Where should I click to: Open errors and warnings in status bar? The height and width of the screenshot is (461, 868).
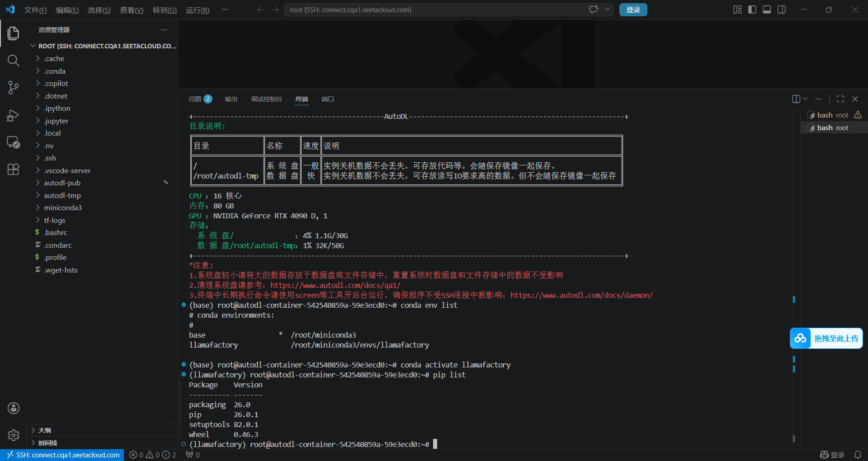pyautogui.click(x=153, y=455)
